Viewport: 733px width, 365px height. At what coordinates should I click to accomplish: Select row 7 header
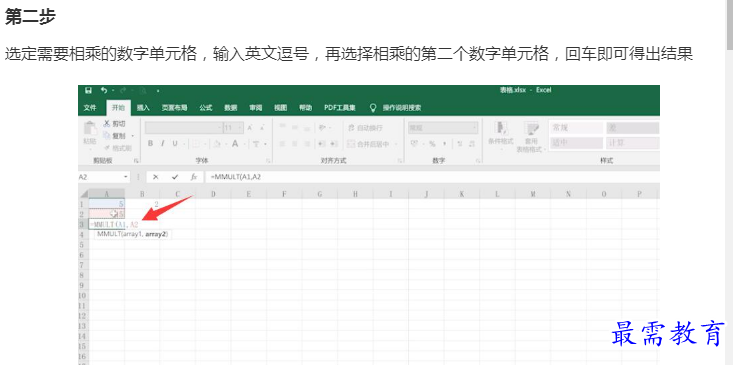(82, 265)
